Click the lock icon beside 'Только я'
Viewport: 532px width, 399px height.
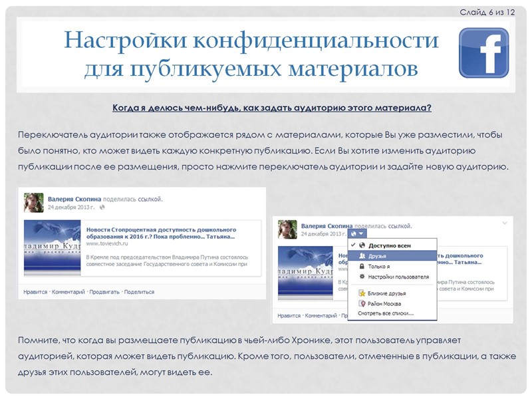(362, 267)
